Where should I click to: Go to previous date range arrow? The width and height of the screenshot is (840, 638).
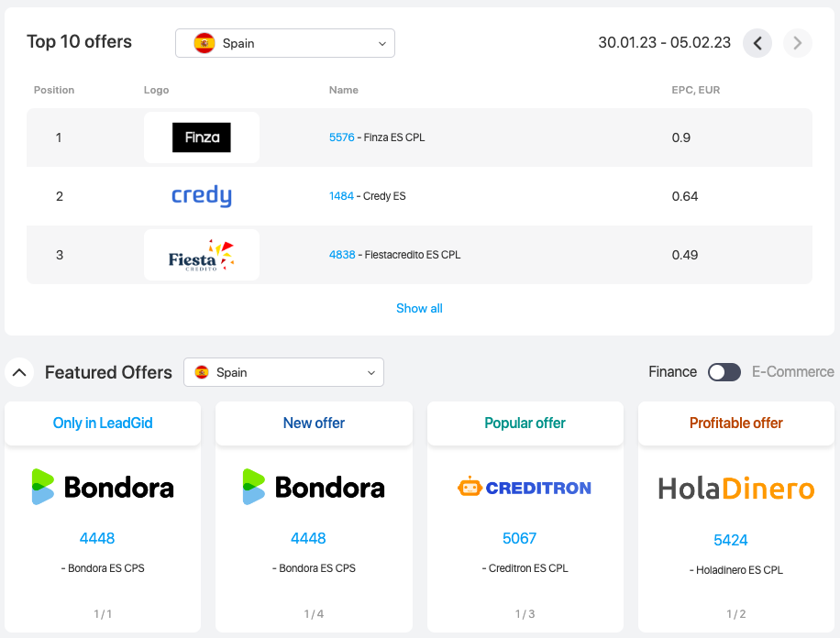coord(757,43)
